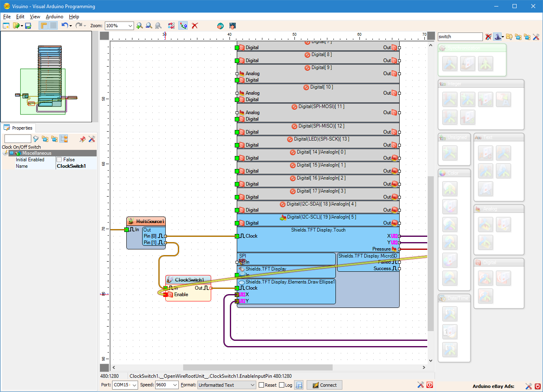Click the Zoom In magnifier icon
The height and width of the screenshot is (392, 543).
140,26
